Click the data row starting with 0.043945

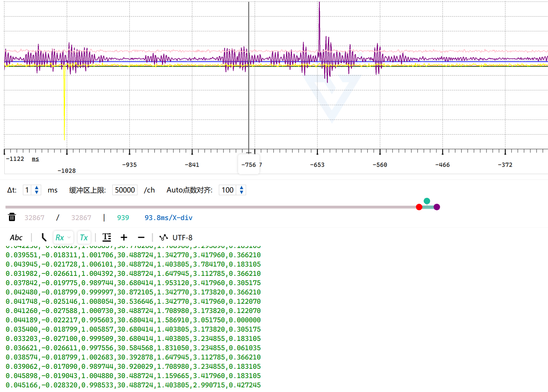[133, 264]
